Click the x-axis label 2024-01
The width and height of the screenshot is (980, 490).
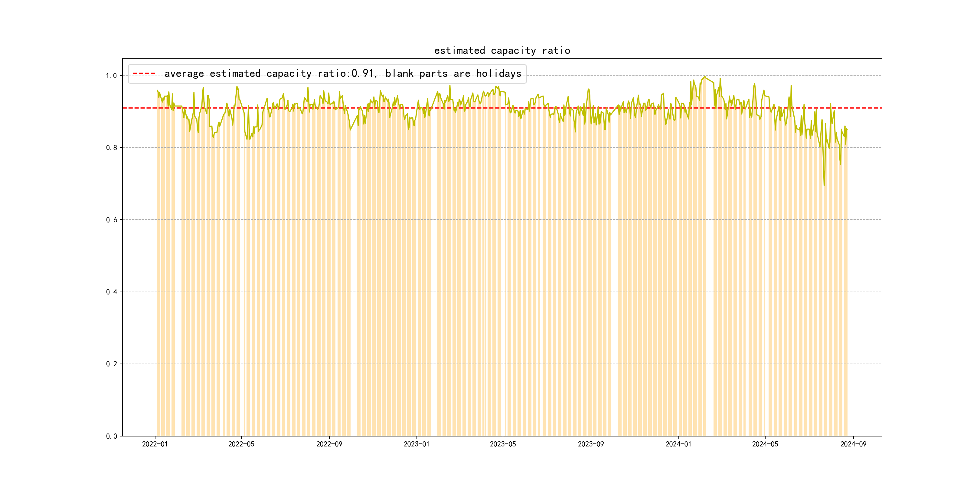coord(678,444)
